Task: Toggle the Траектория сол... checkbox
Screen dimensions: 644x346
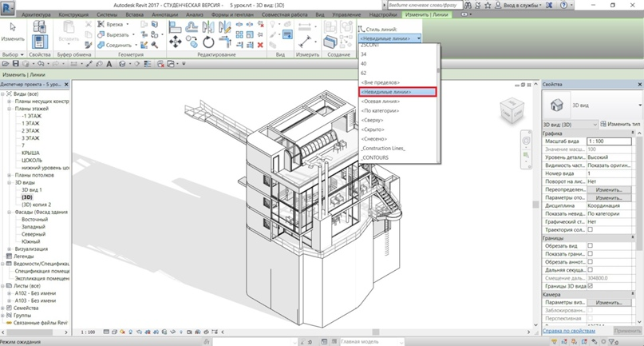Action: tap(591, 229)
